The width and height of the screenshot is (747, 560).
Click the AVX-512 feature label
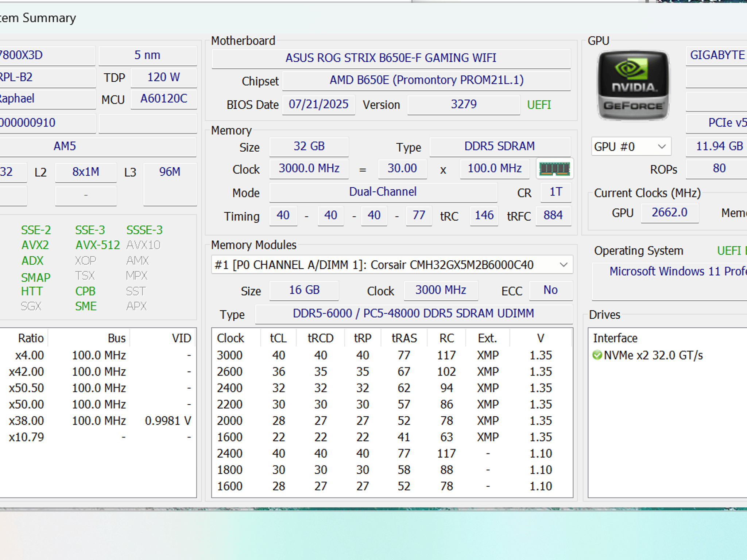(x=97, y=245)
